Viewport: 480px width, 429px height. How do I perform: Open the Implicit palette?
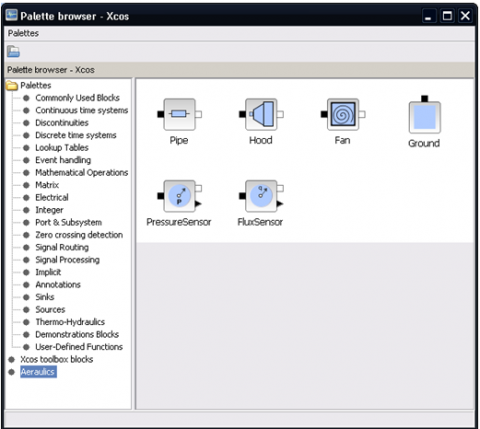click(48, 272)
